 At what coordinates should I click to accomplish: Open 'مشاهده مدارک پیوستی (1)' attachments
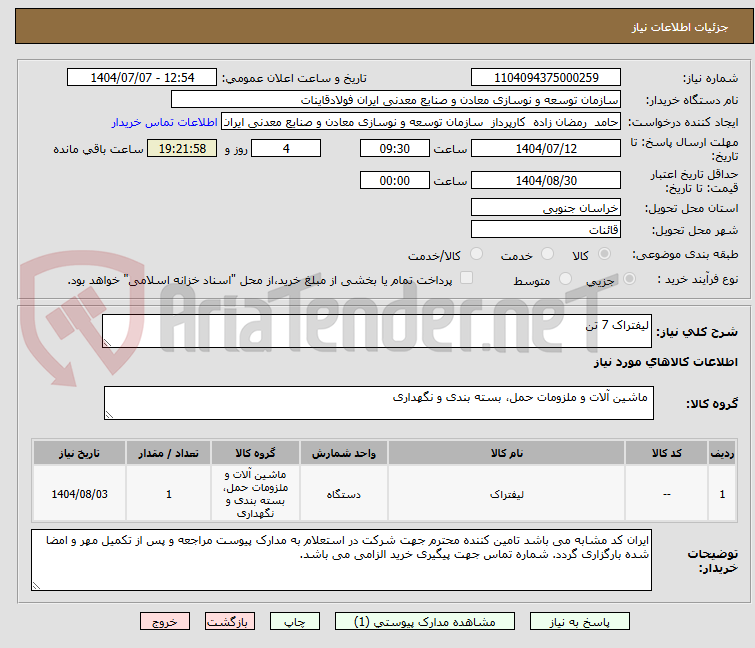(425, 622)
